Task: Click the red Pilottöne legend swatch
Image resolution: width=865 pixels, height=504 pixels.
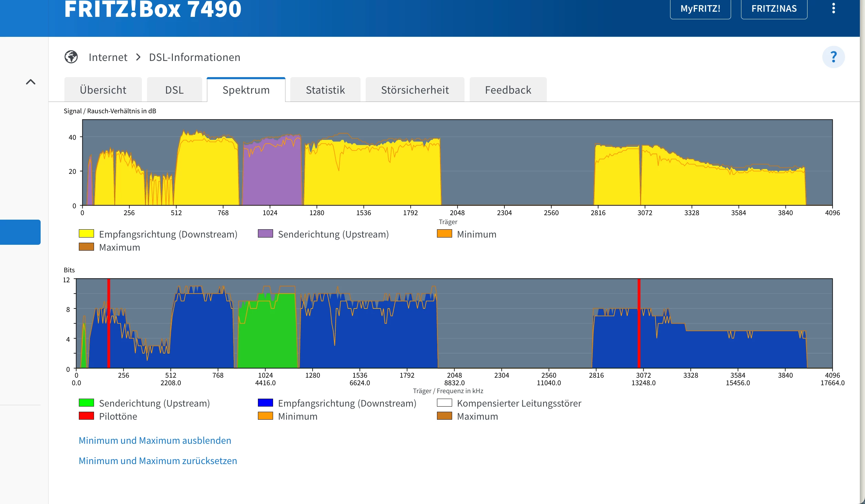Action: [86, 416]
